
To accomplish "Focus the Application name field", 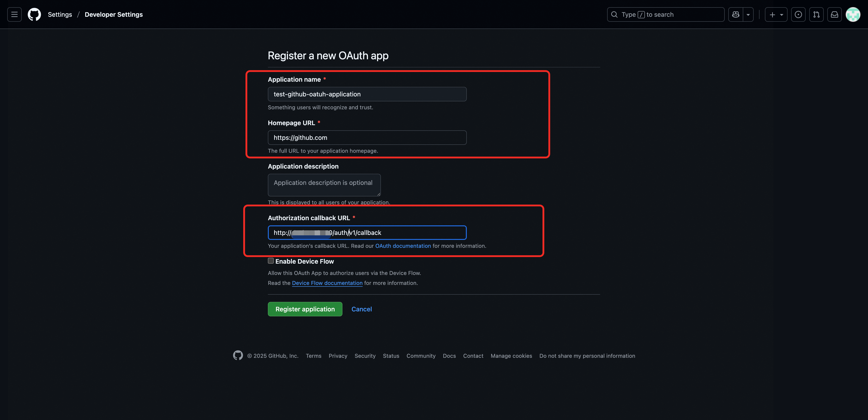I will (367, 94).
